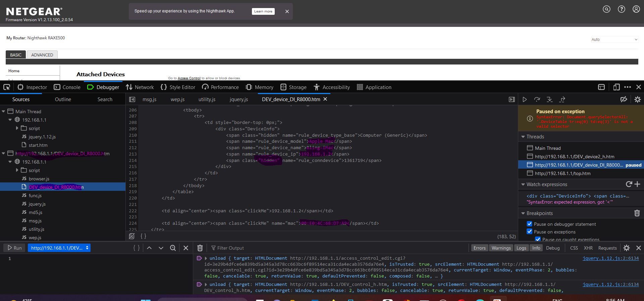Toggle the Warnings console filter
The height and width of the screenshot is (301, 644).
[501, 248]
